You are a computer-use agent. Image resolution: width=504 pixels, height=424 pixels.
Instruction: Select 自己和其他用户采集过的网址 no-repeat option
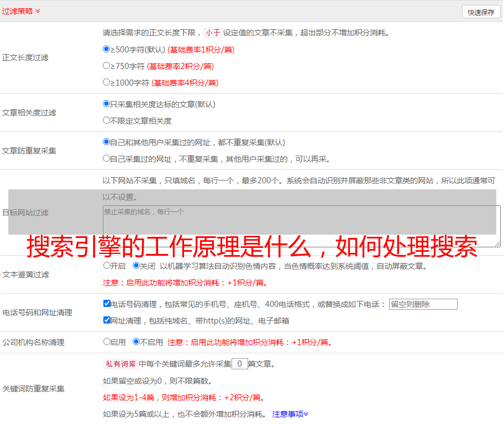tap(107, 142)
